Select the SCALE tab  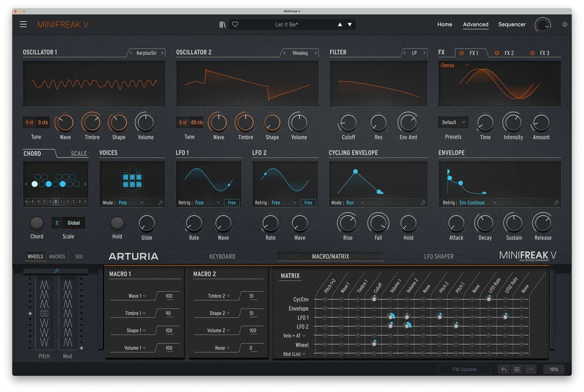click(79, 153)
